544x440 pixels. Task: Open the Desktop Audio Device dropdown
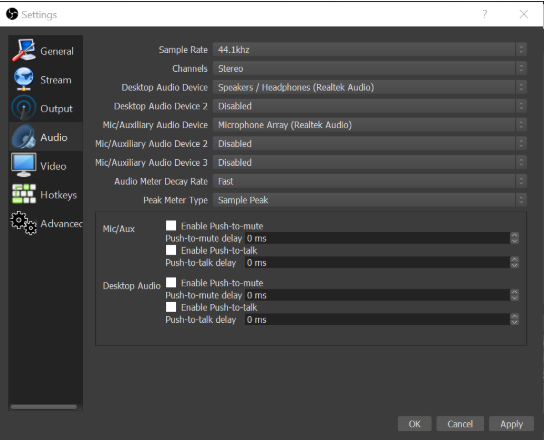coord(370,87)
